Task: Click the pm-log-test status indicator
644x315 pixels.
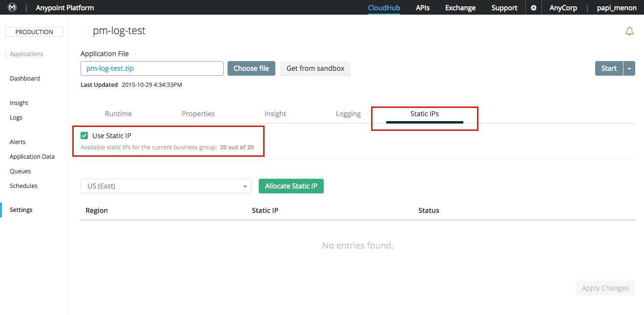Action: coord(84,30)
